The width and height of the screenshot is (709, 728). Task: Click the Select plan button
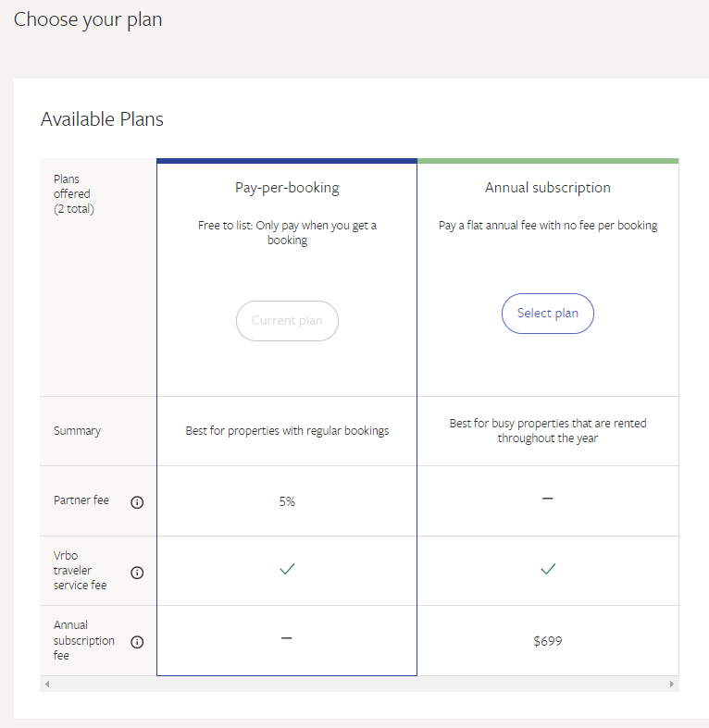click(548, 314)
